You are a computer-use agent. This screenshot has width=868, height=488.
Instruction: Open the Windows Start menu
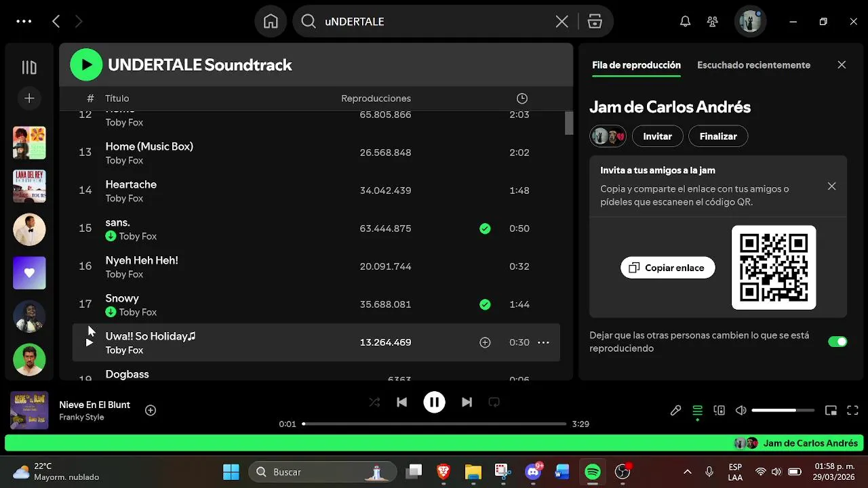click(231, 472)
